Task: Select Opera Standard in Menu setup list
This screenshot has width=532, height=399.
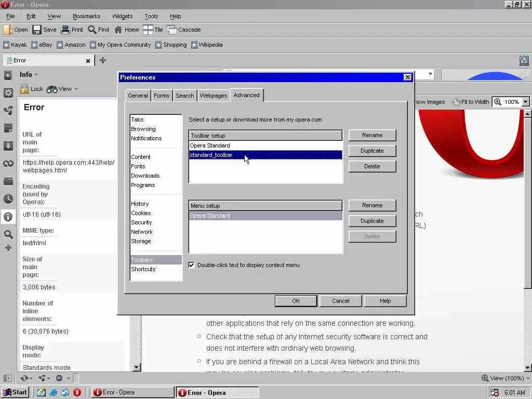Action: click(265, 216)
